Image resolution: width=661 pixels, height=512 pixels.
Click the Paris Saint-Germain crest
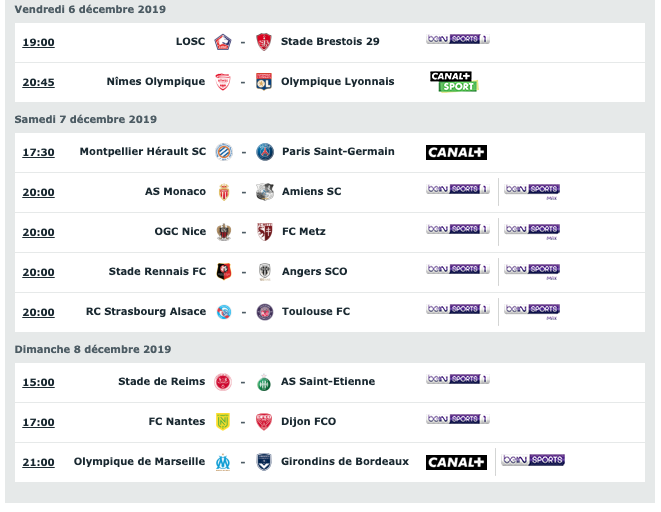[x=265, y=152]
